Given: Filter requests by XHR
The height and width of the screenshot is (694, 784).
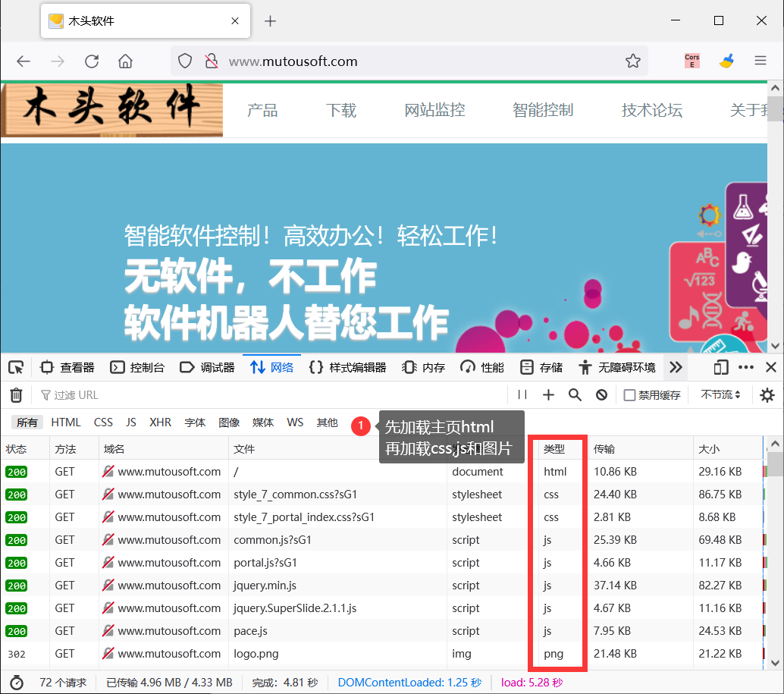Looking at the screenshot, I should pyautogui.click(x=161, y=422).
